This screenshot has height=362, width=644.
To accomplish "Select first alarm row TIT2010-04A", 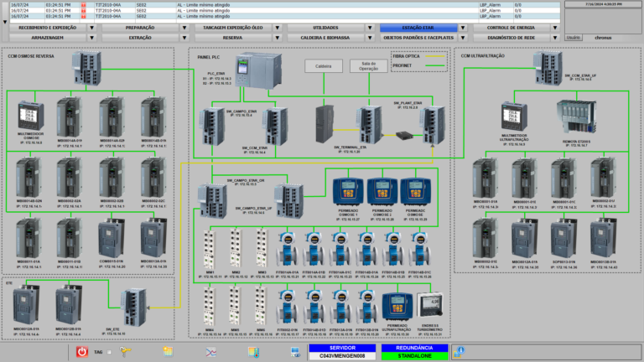I will coord(284,5).
